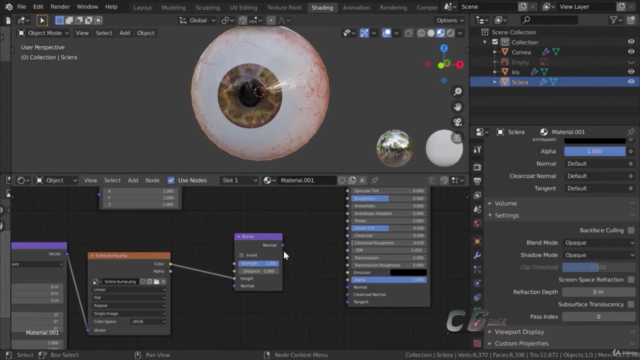Open the Tool properties tab
The width and height of the screenshot is (640, 360).
477,149
